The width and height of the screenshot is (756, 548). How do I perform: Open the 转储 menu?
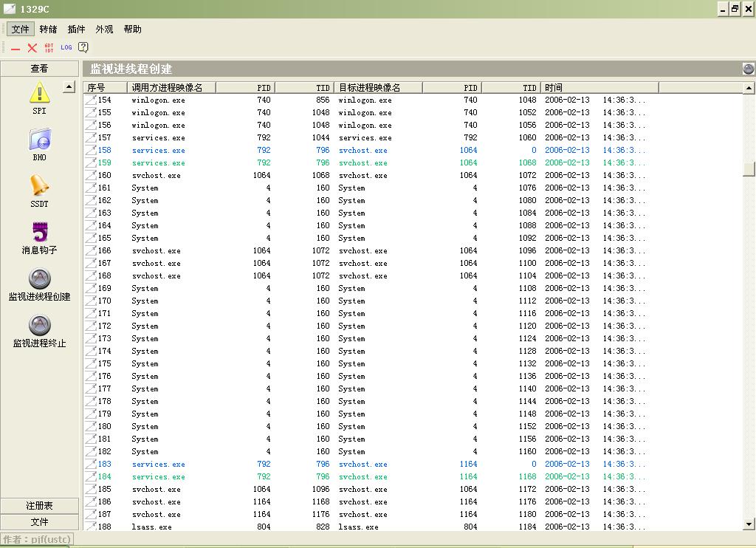point(48,30)
